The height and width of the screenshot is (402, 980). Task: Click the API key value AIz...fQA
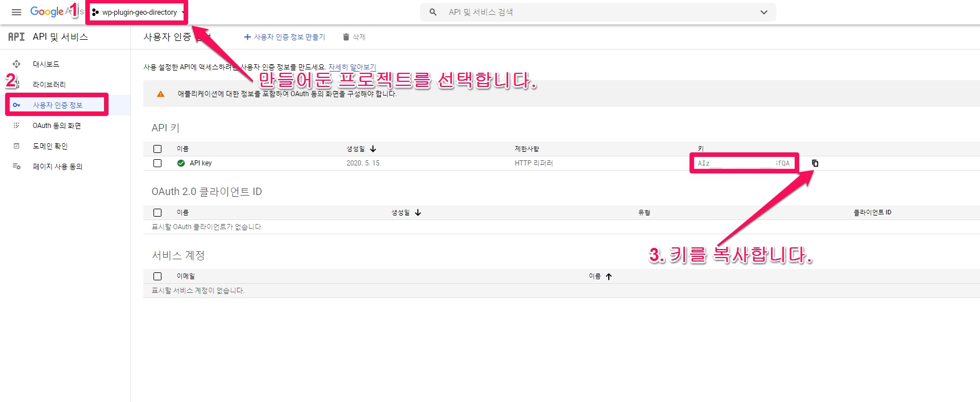tap(744, 163)
